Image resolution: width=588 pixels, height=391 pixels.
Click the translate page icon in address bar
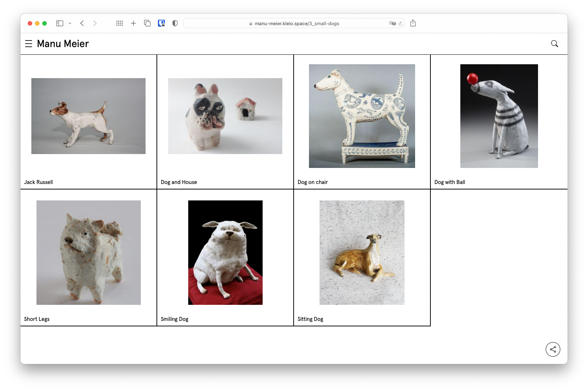click(392, 23)
